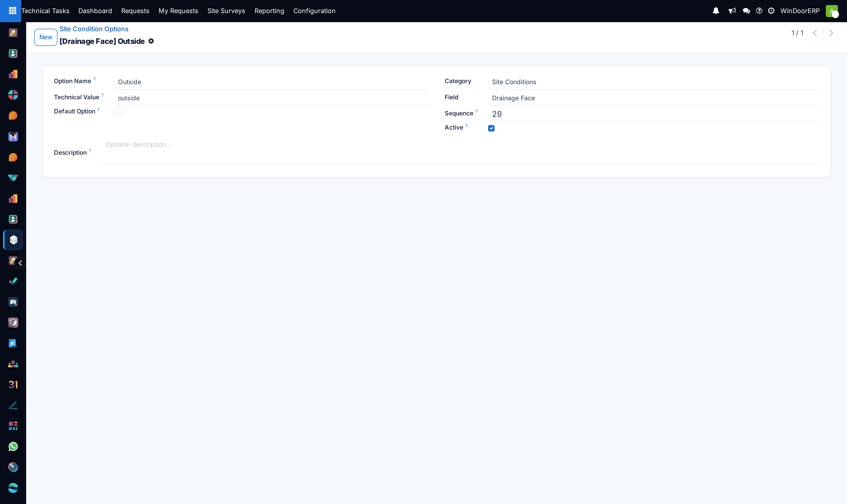Open the dollar invoice app in sidebar
847x504 pixels.
(13, 343)
